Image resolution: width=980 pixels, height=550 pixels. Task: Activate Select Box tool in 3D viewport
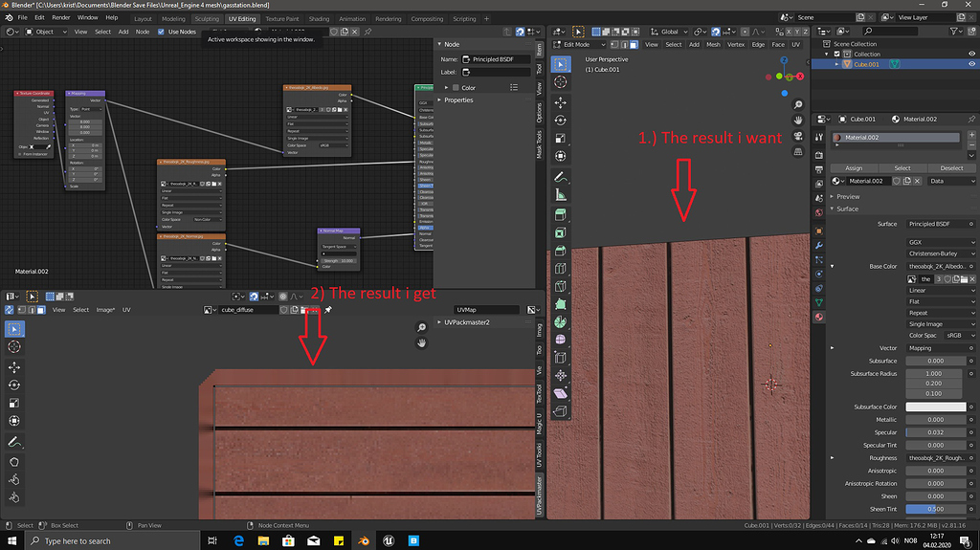(x=561, y=64)
